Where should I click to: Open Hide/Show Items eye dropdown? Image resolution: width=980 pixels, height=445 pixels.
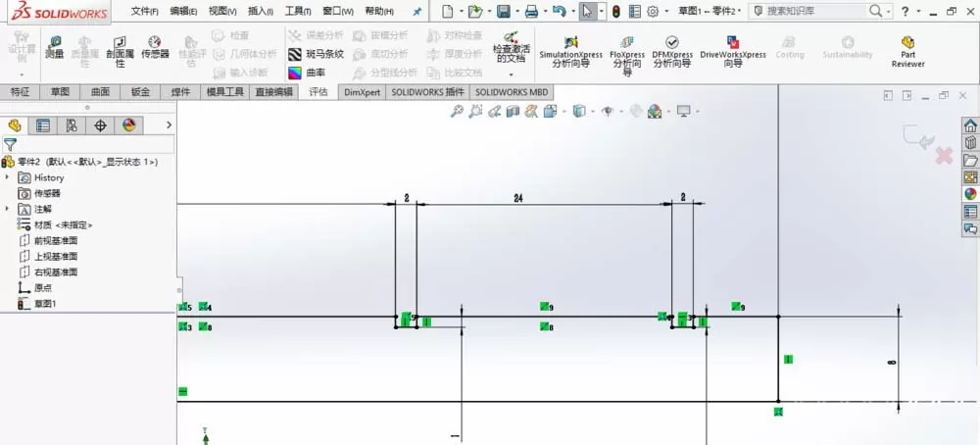(x=620, y=112)
